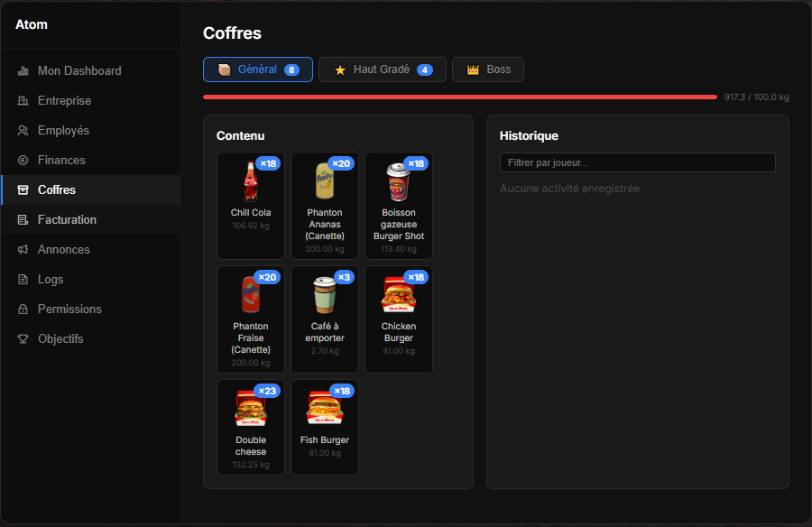The image size is (812, 527).
Task: Click the Employés people icon in sidebar
Action: coord(23,131)
